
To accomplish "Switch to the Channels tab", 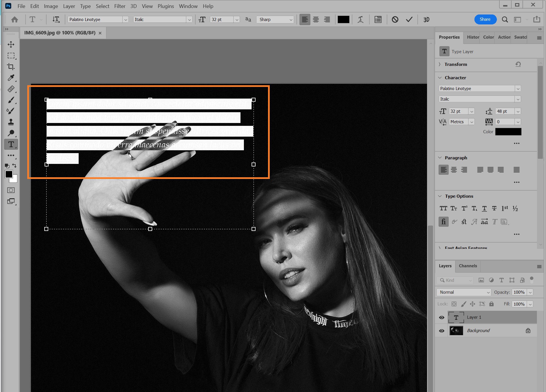I will click(468, 266).
